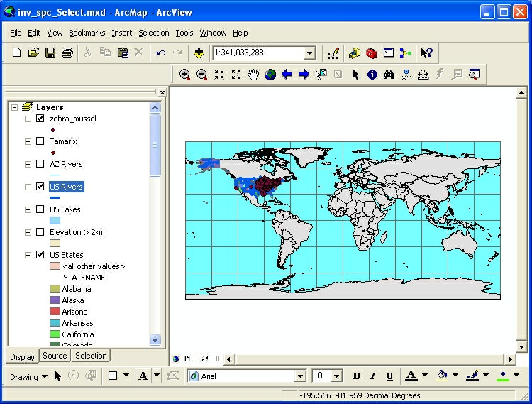
Task: Click the Alabama color swatch
Action: [55, 289]
